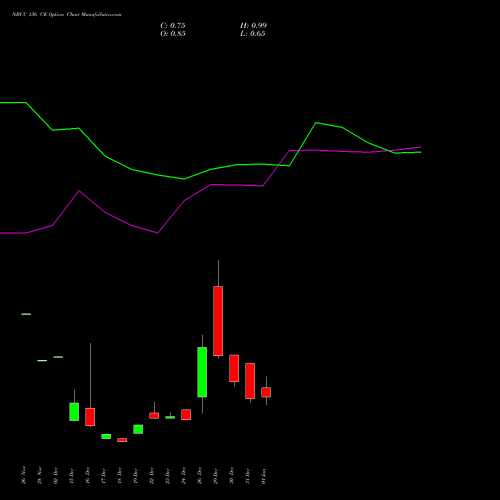Click the '26 Dec' date label
Image resolution: width=500 pixels, height=500 pixels.
(200, 475)
